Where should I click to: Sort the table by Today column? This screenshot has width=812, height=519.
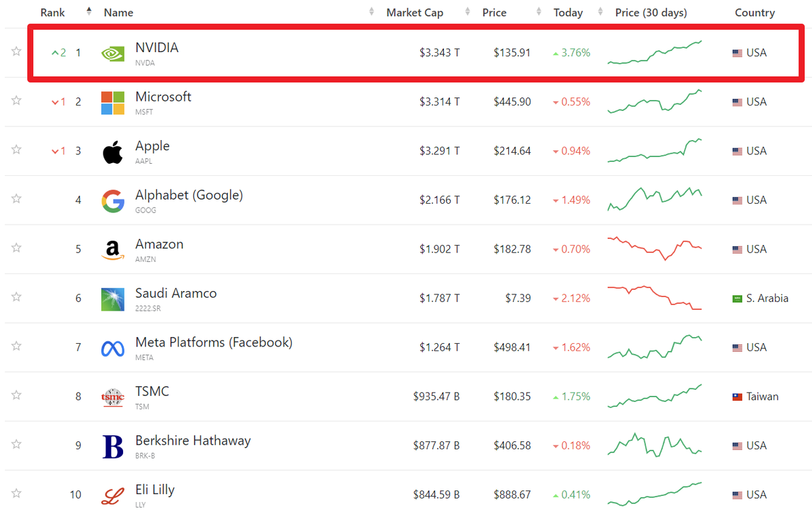coord(568,12)
